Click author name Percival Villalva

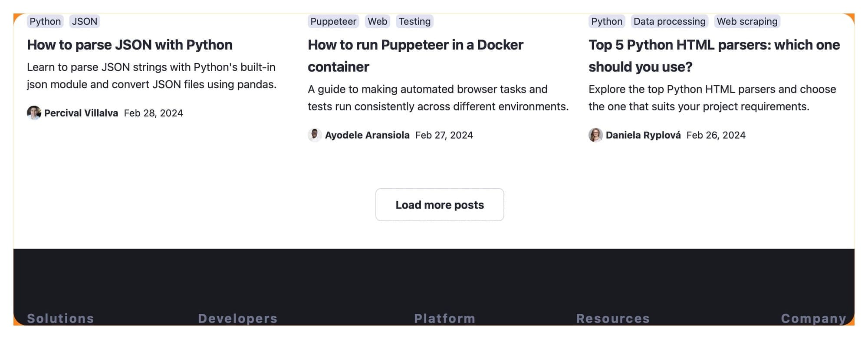[81, 113]
